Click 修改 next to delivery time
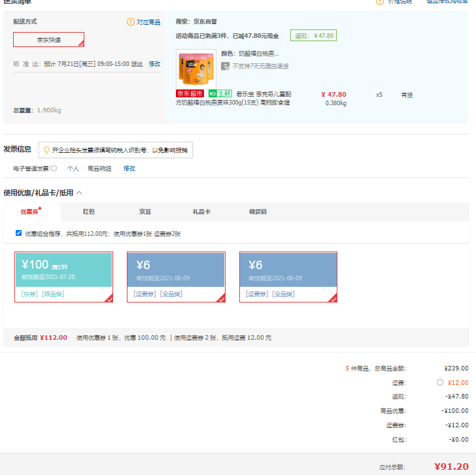 coord(154,64)
